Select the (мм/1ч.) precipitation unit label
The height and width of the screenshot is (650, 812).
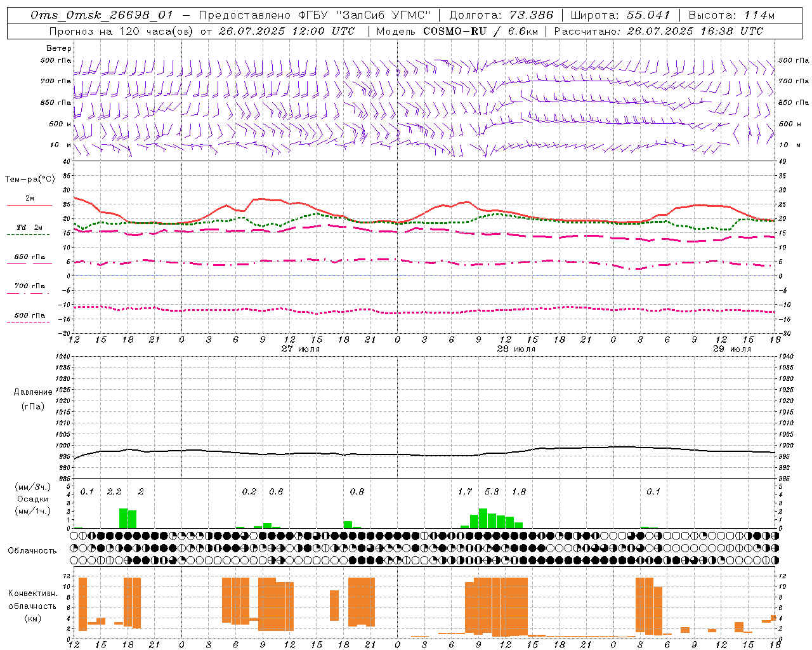click(x=33, y=511)
